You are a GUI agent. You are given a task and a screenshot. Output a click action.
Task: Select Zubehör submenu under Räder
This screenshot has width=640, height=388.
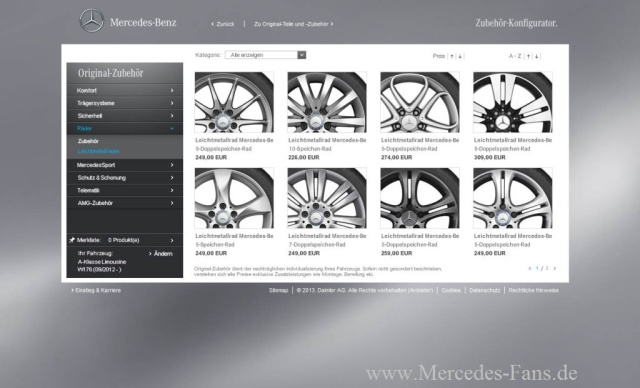pos(88,141)
